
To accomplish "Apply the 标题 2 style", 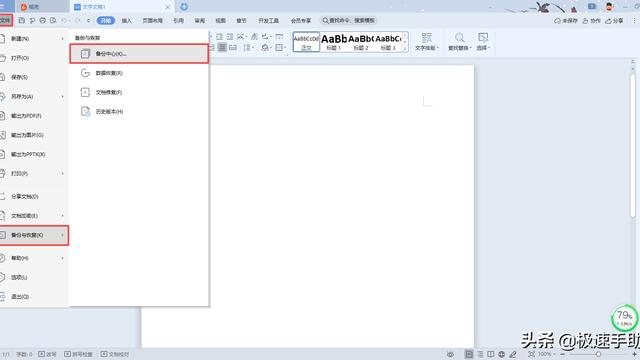I will (361, 42).
